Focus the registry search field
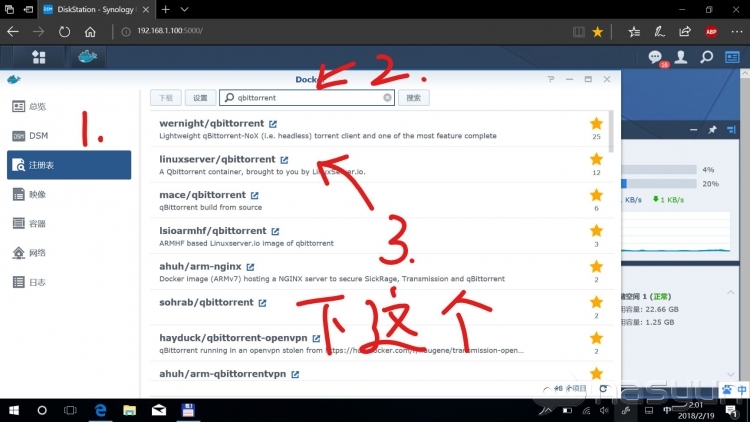 [x=307, y=98]
